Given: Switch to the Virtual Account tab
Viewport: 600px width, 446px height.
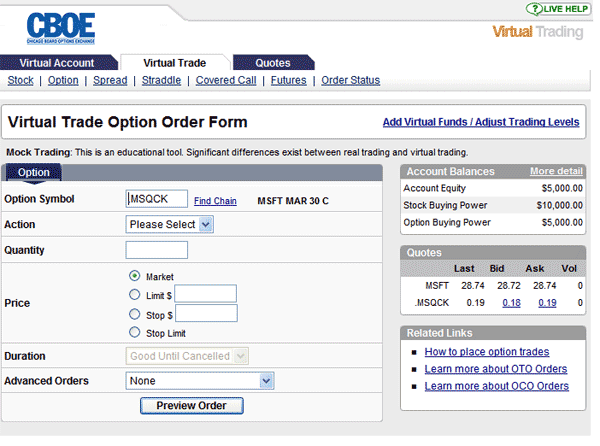Looking at the screenshot, I should [56, 63].
